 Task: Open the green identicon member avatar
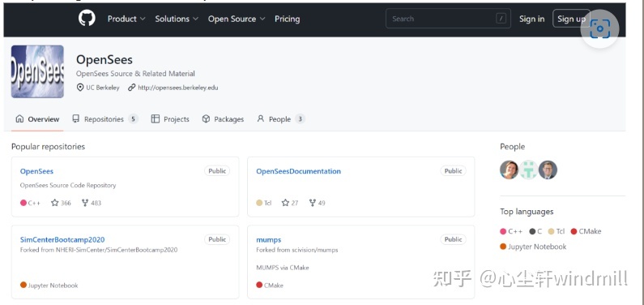coord(529,170)
